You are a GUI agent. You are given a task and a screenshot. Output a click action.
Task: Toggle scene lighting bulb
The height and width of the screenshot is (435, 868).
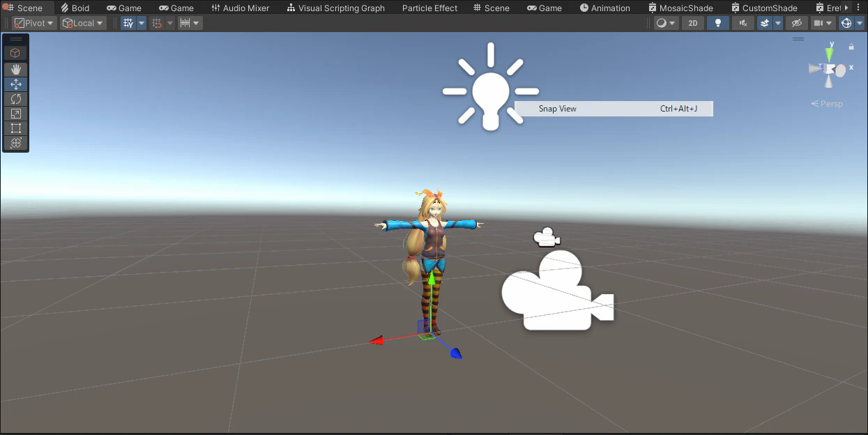[718, 23]
